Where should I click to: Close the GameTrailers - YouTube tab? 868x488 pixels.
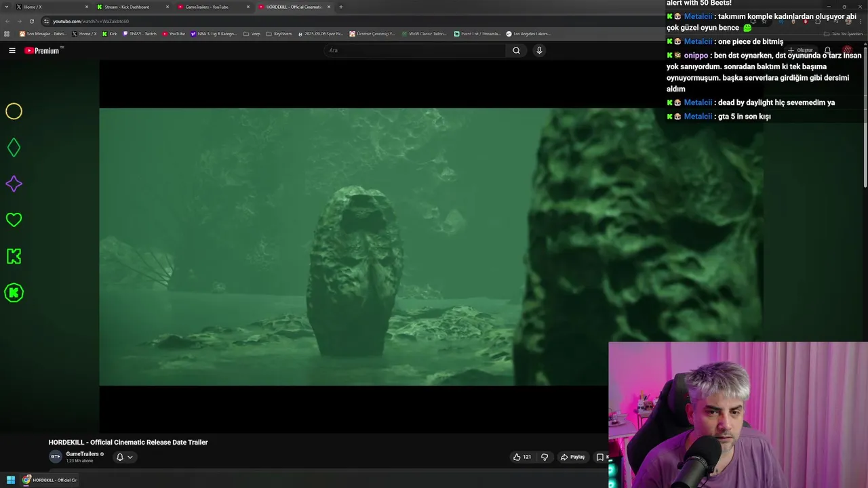[248, 7]
